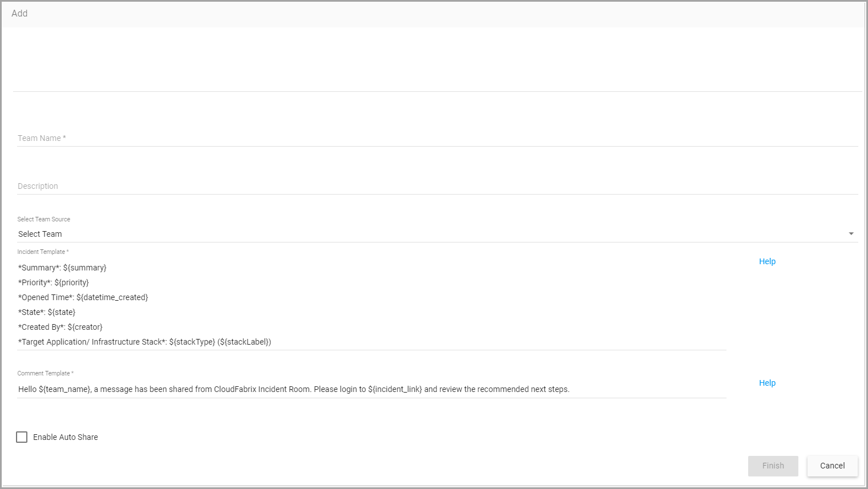Open Help for Incident Template
The height and width of the screenshot is (489, 868).
[x=767, y=261]
